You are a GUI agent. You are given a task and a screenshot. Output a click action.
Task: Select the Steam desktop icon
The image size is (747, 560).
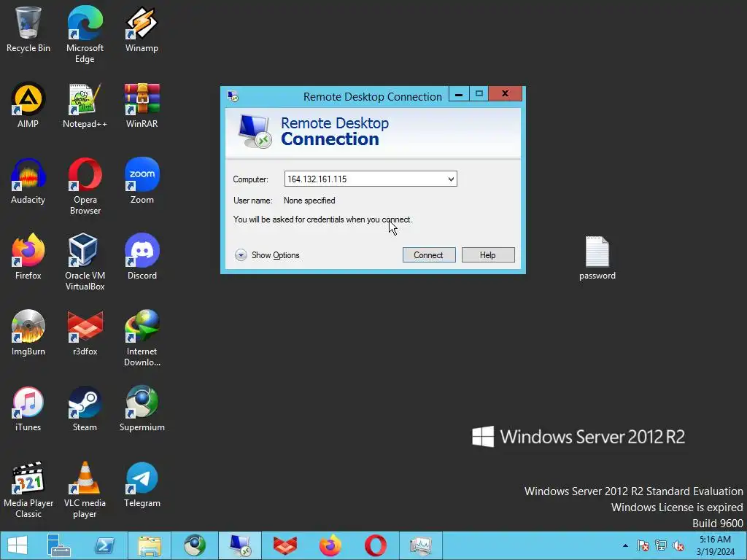click(x=85, y=408)
